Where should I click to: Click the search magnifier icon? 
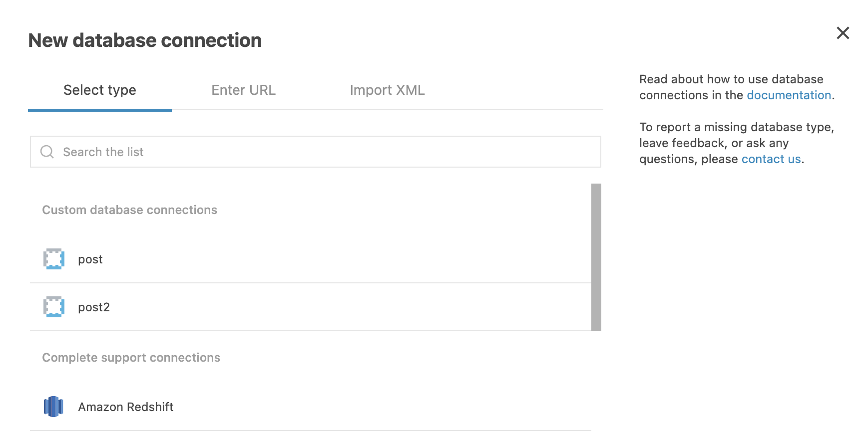47,152
